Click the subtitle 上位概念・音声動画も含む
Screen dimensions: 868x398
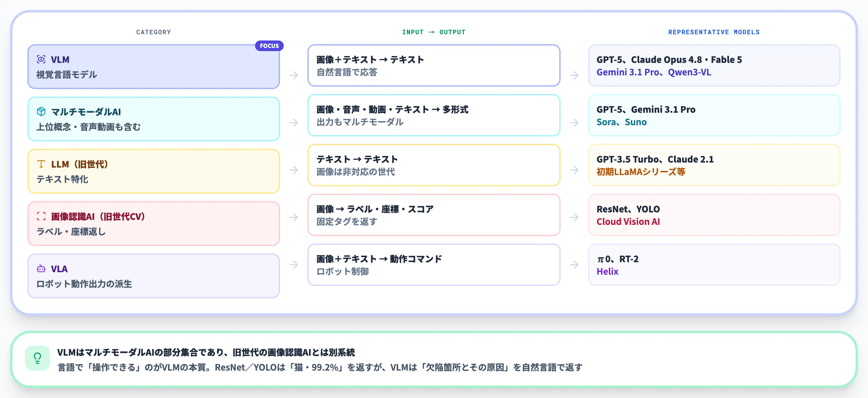point(88,127)
